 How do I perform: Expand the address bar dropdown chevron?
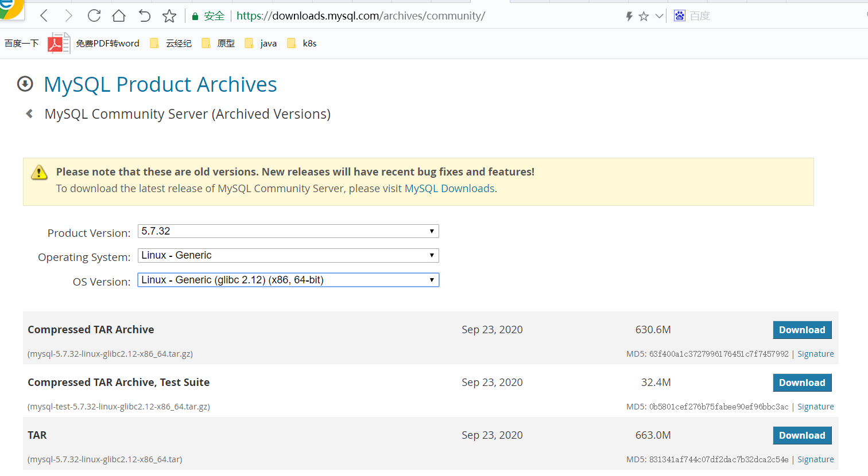point(659,16)
